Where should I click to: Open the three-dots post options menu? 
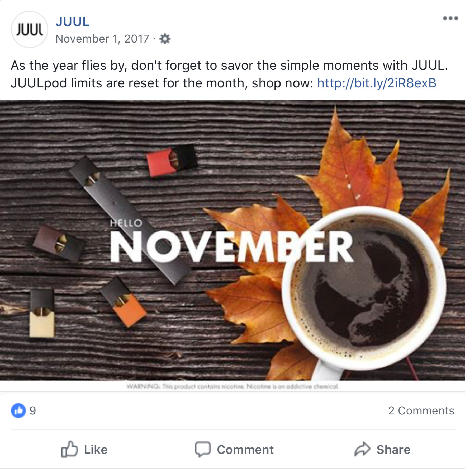tap(450, 18)
